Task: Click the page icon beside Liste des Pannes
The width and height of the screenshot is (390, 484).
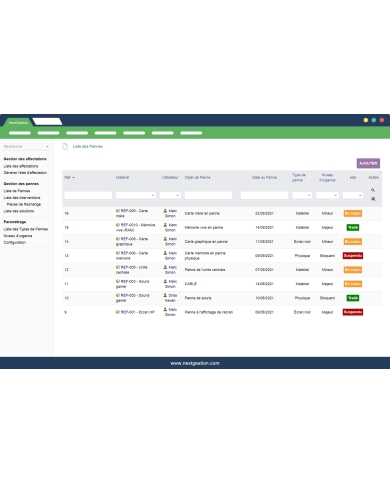Action: pos(65,146)
